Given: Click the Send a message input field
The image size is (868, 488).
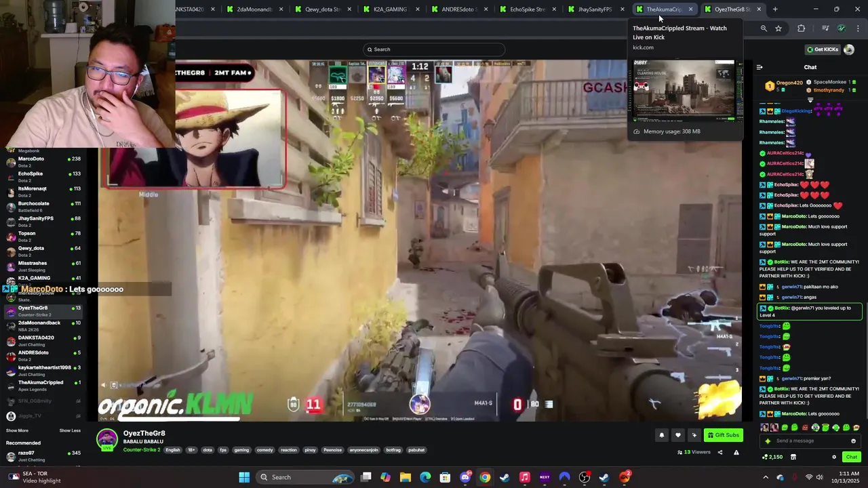Looking at the screenshot, I should pyautogui.click(x=810, y=441).
